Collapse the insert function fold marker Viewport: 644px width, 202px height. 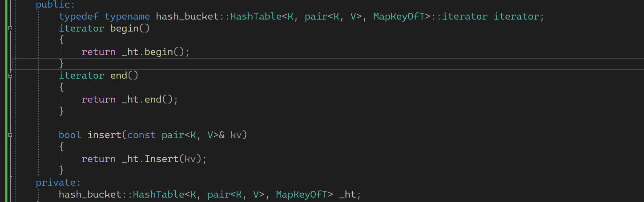[x=10, y=135]
